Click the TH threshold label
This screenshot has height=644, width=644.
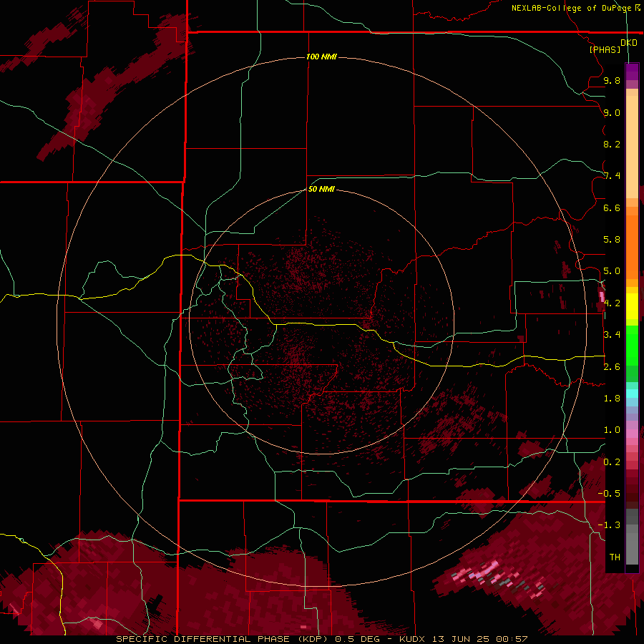615,557
